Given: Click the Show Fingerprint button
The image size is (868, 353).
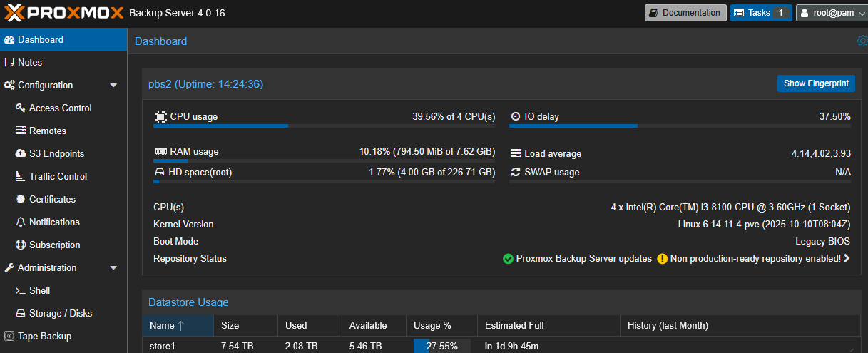Looking at the screenshot, I should pos(816,83).
